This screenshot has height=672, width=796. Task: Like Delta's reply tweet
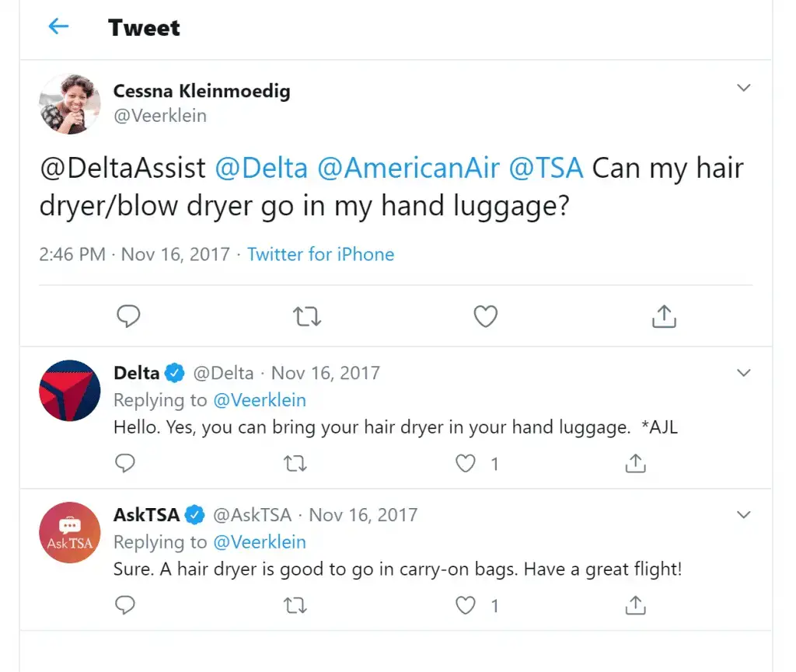pyautogui.click(x=466, y=464)
